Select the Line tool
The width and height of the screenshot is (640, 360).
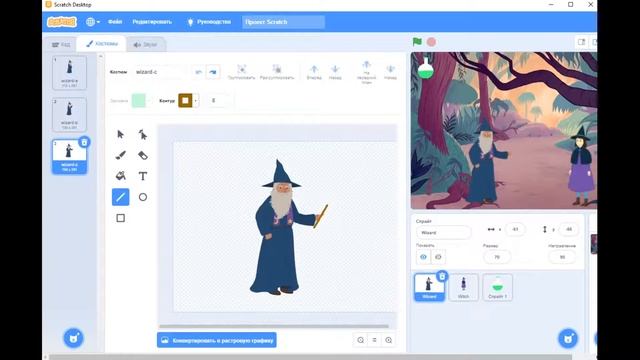(x=120, y=197)
